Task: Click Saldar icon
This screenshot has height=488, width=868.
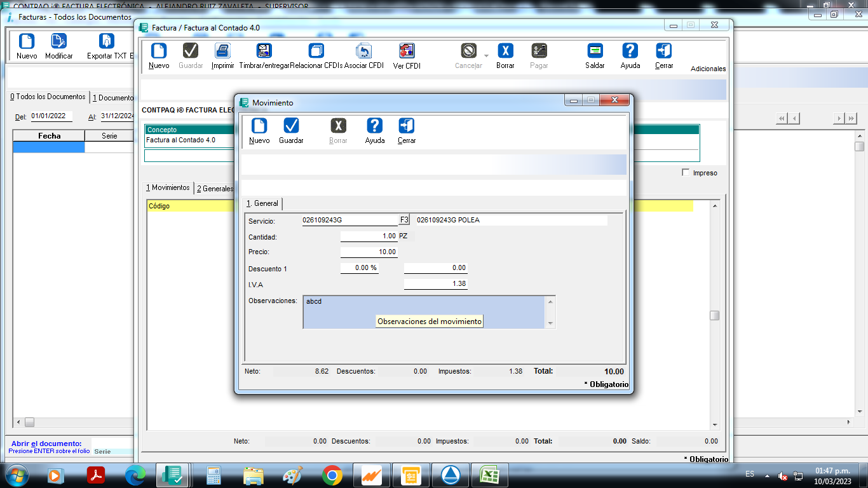Action: [595, 51]
